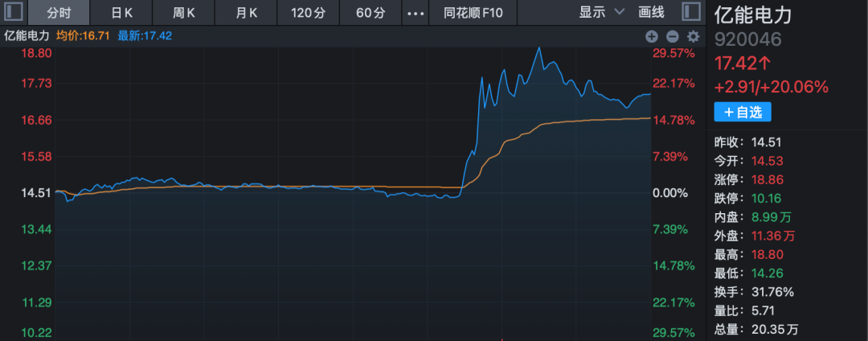The image size is (868, 341).
Task: Show the 60分 period chart
Action: tap(370, 13)
